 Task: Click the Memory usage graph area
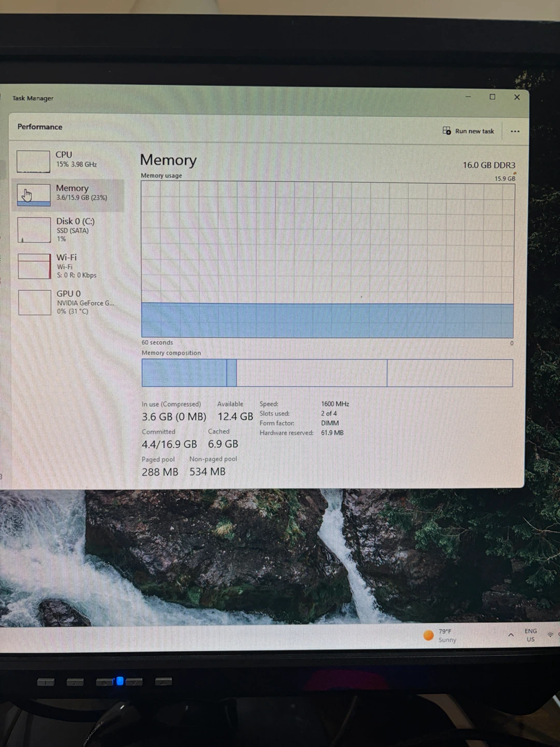(328, 259)
